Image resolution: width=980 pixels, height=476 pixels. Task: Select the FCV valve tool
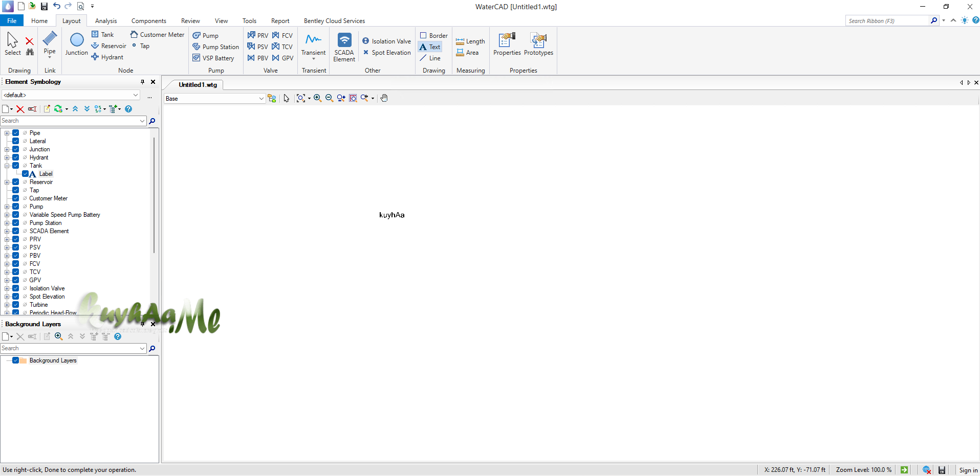282,35
